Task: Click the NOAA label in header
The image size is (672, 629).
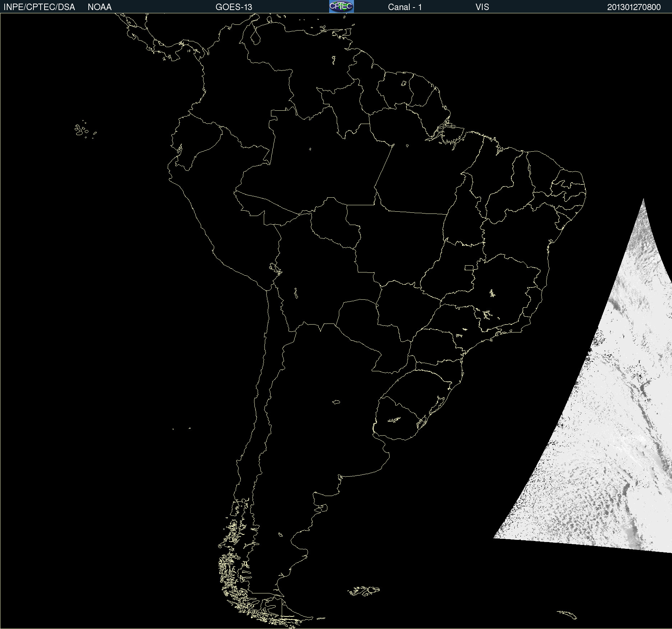Action: point(100,7)
